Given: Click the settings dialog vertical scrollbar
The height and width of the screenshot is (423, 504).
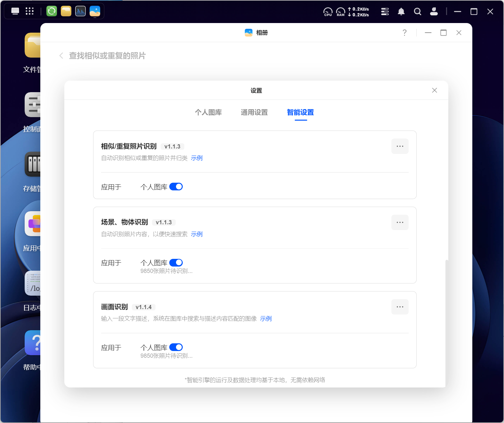Looking at the screenshot, I should (x=447, y=323).
